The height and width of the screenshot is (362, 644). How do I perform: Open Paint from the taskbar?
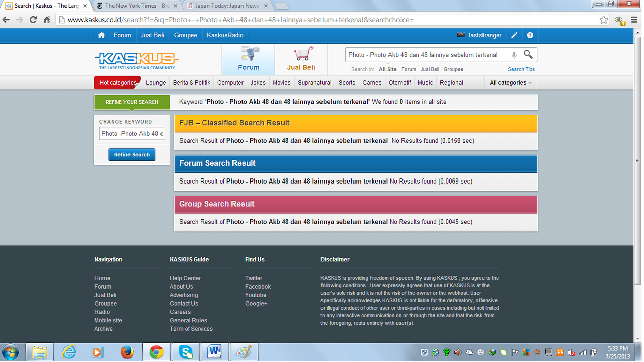click(244, 352)
